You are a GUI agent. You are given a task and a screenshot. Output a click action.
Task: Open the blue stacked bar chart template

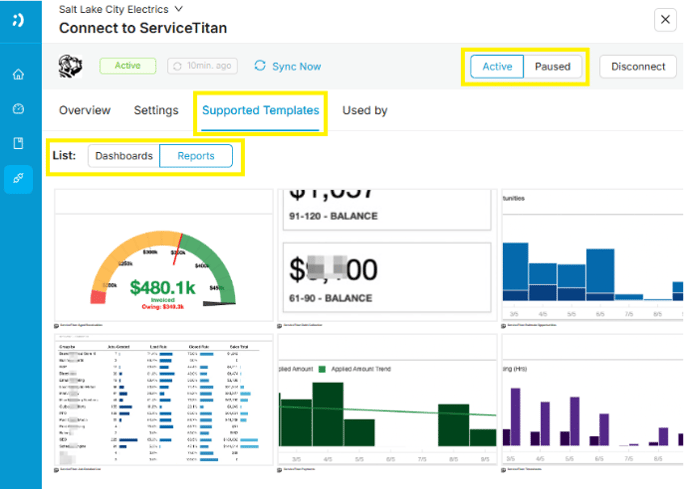592,255
